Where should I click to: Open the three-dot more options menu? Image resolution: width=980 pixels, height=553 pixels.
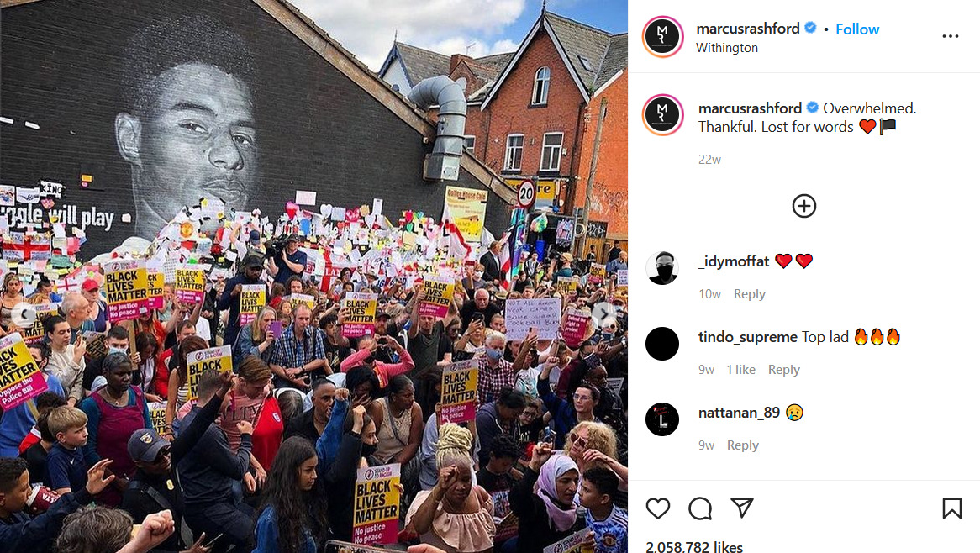coord(950,36)
